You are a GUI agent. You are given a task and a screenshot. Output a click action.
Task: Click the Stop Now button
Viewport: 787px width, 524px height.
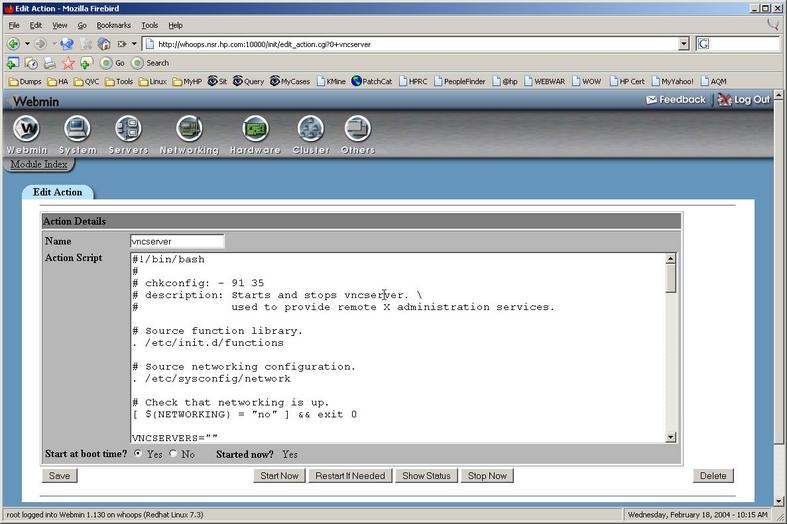[487, 476]
